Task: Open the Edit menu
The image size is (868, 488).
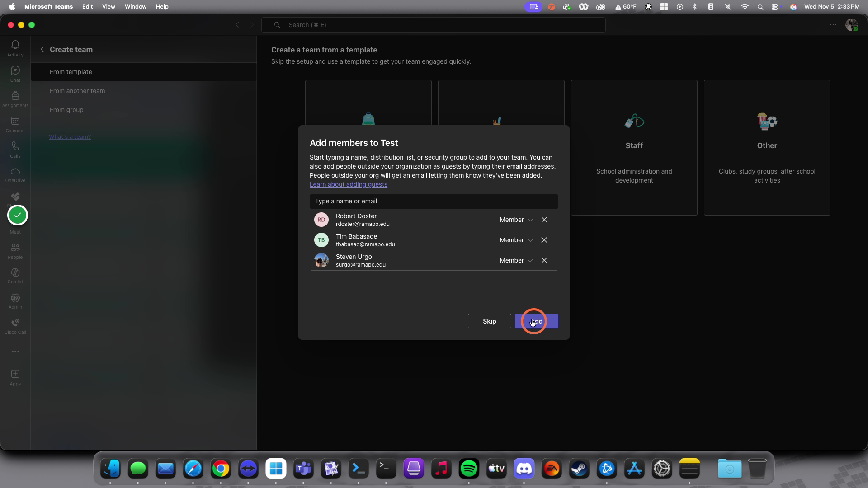Action: pos(87,6)
